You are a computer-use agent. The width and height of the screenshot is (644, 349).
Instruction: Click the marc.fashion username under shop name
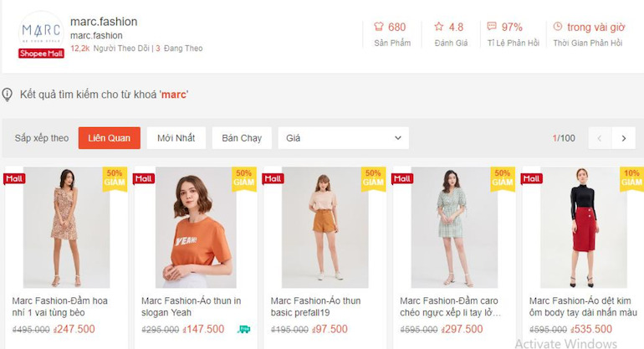coord(96,36)
